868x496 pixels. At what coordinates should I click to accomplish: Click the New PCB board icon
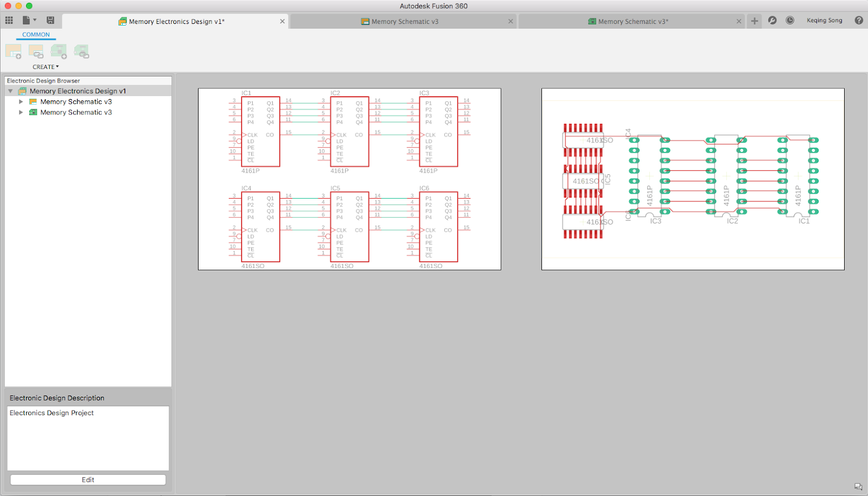coord(59,52)
